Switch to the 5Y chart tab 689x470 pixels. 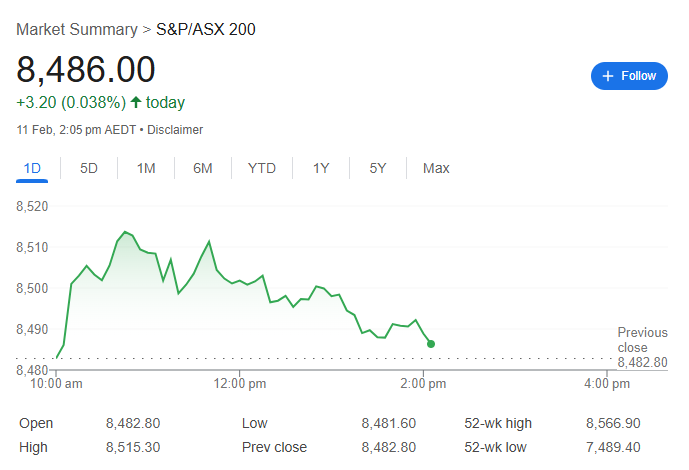[x=377, y=168]
